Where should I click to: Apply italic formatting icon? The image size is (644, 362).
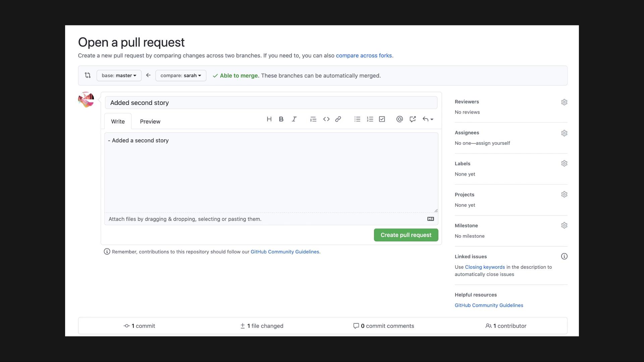tap(294, 119)
